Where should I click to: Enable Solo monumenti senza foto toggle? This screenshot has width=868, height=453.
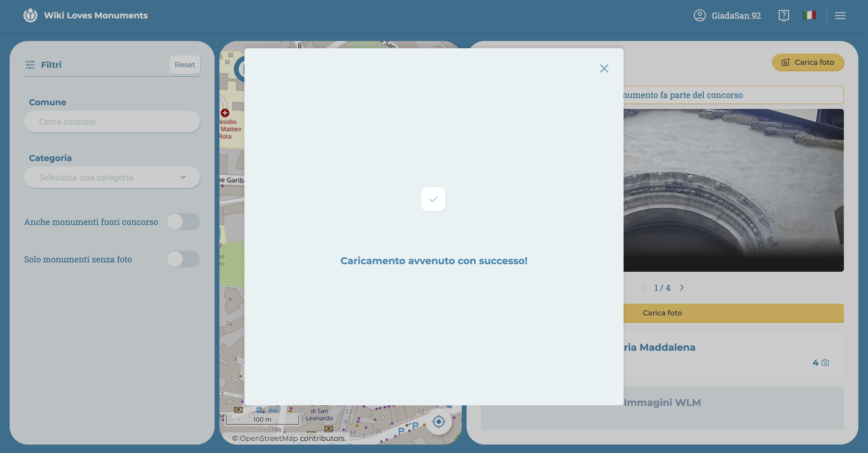pyautogui.click(x=183, y=259)
